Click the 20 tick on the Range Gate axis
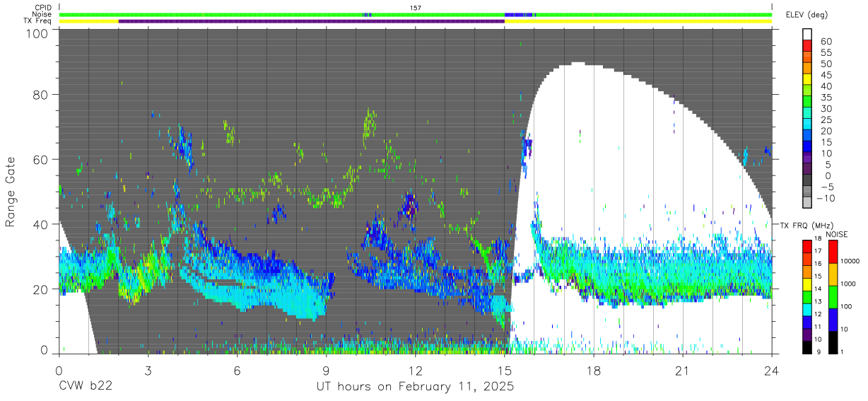The image size is (868, 401). pos(40,289)
